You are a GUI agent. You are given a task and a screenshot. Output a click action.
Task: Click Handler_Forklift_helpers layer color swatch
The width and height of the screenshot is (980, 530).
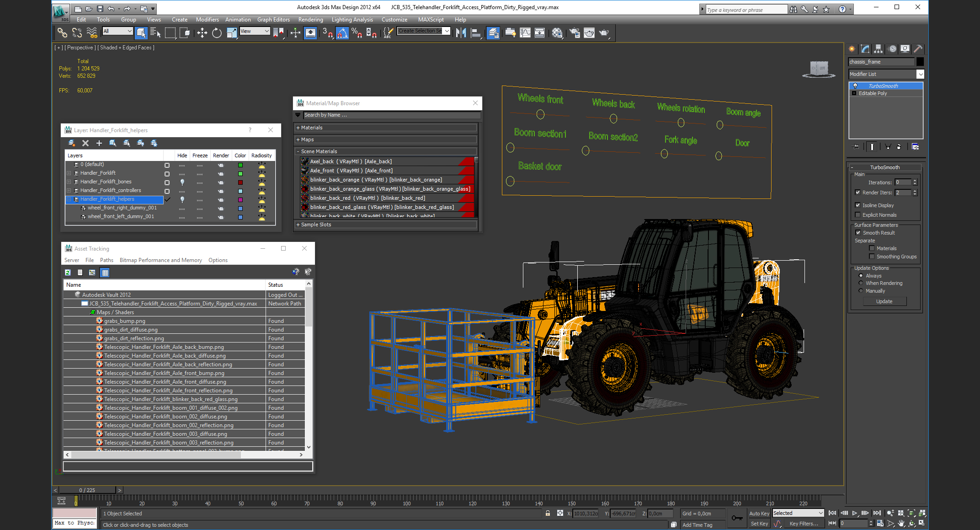pos(240,200)
